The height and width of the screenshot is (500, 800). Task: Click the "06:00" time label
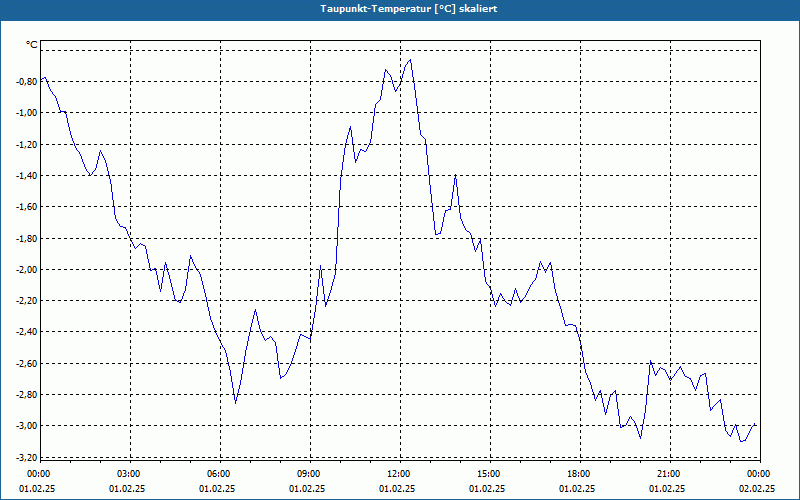coord(218,474)
